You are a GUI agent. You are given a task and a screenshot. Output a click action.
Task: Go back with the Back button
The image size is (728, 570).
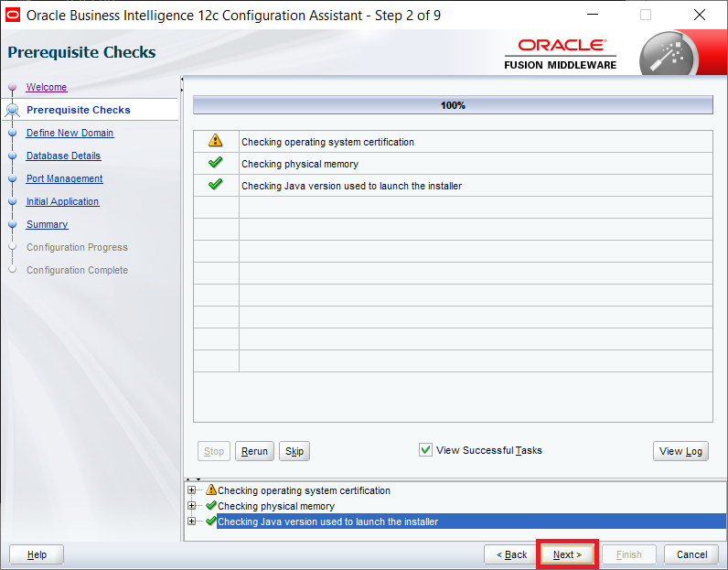511,554
